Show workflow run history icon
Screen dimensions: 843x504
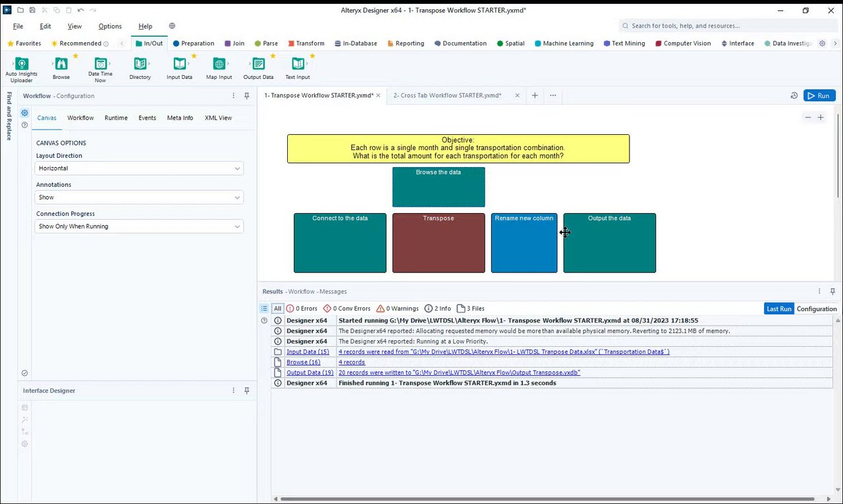coord(794,95)
